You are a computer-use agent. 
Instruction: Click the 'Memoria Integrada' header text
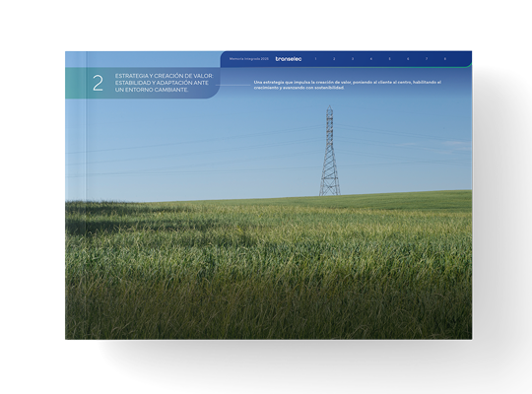tap(249, 59)
